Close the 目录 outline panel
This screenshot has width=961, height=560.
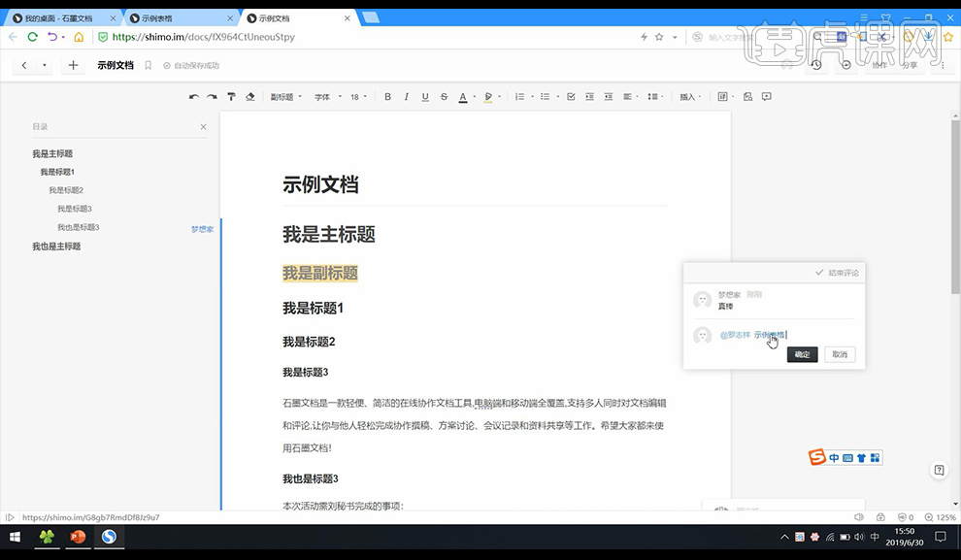[204, 127]
